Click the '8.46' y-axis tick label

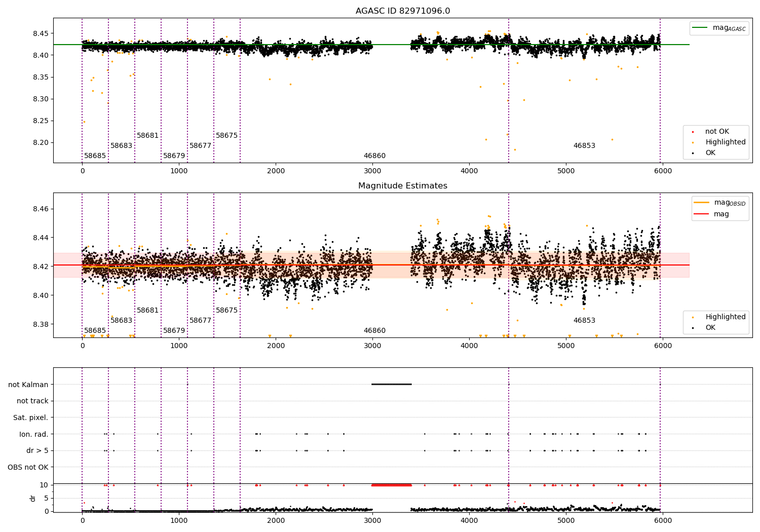pos(41,209)
